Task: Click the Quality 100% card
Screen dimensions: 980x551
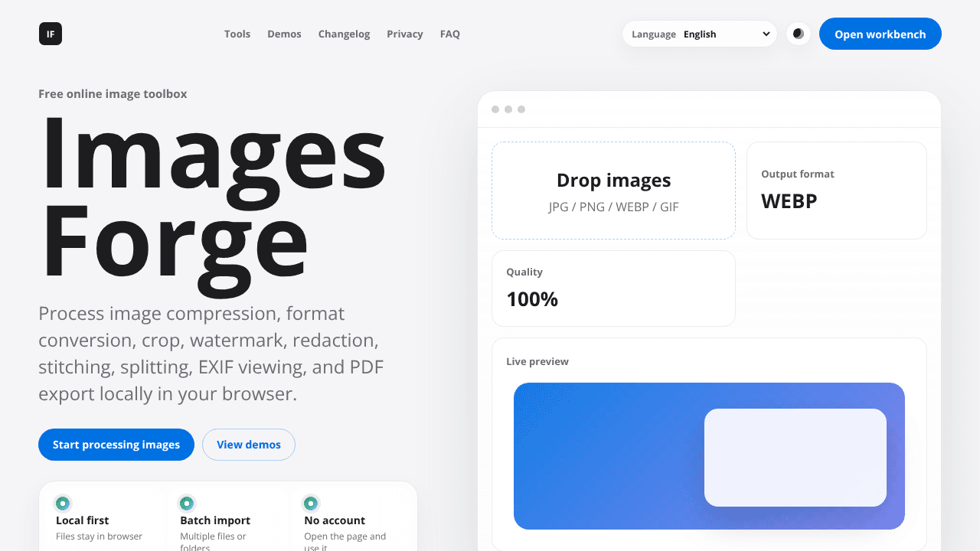Action: pos(613,289)
